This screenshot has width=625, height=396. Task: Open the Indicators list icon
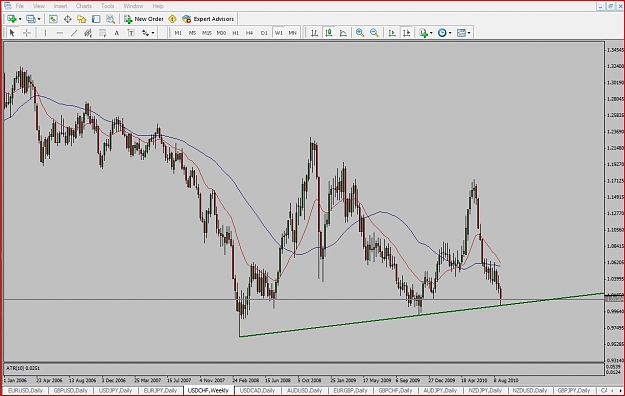[x=423, y=33]
